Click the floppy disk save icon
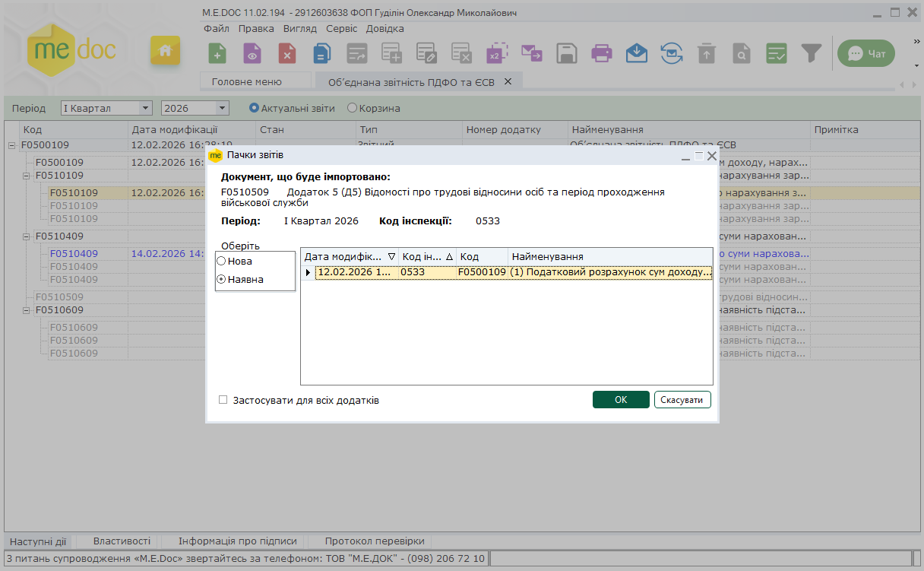Image resolution: width=924 pixels, height=571 pixels. [x=566, y=53]
